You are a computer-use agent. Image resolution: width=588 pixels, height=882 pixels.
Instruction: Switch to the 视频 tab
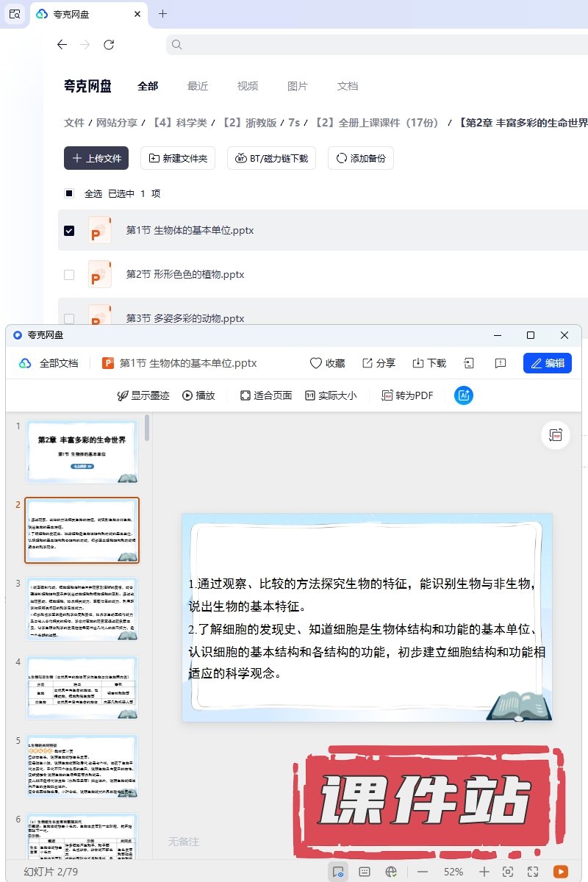pos(248,86)
